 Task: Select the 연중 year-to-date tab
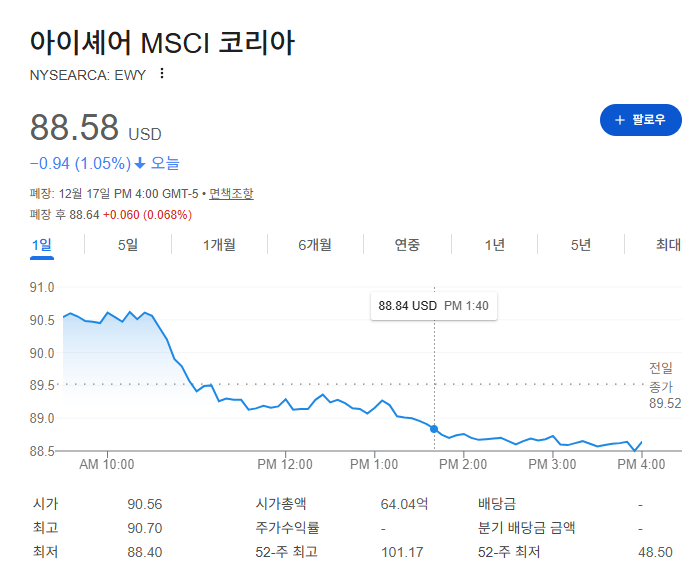(407, 245)
